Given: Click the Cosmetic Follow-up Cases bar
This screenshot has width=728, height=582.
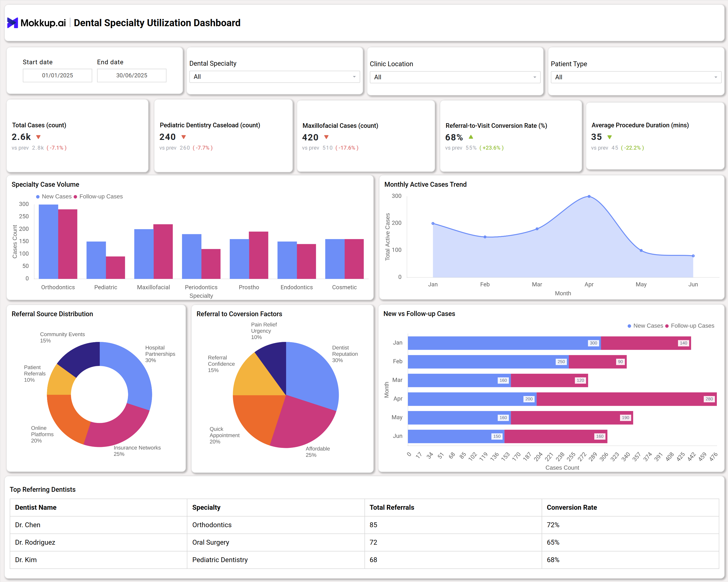Looking at the screenshot, I should 354,259.
